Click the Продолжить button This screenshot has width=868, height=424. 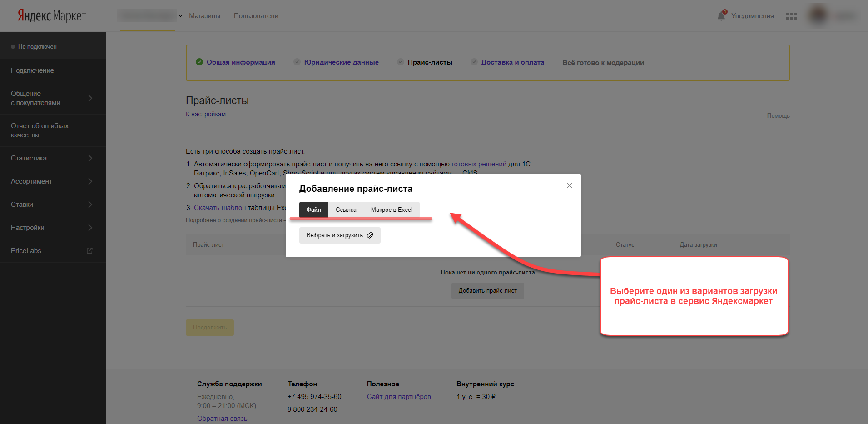pyautogui.click(x=210, y=328)
